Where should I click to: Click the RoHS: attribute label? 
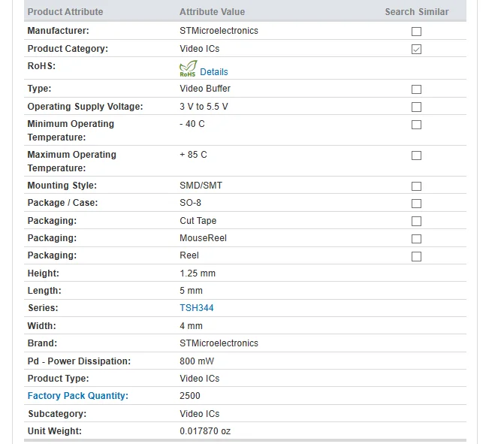tap(41, 66)
